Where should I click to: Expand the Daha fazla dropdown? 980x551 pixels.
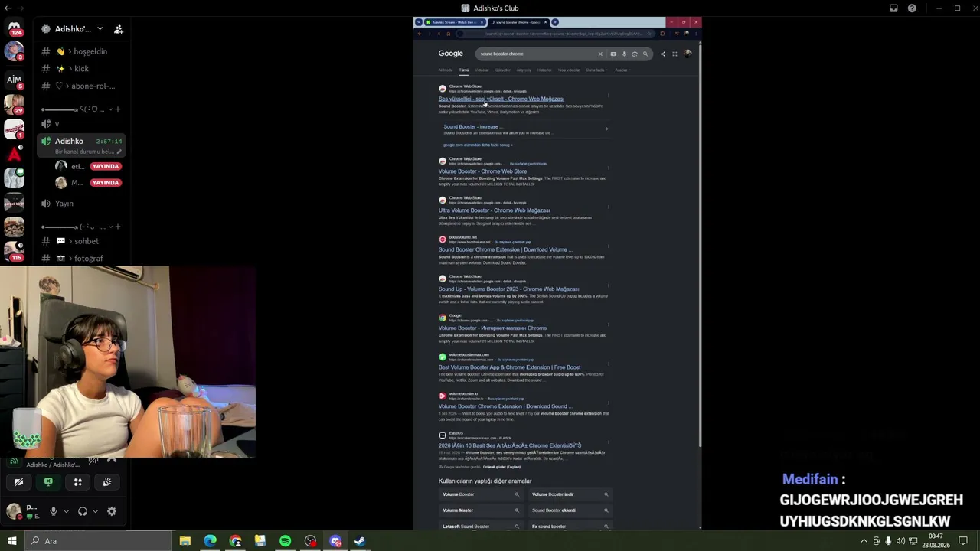tap(596, 70)
